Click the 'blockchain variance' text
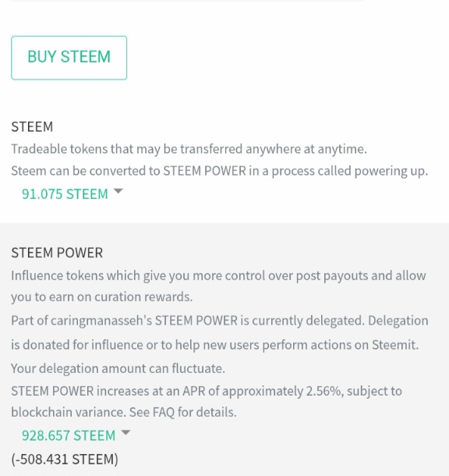 pyautogui.click(x=69, y=412)
